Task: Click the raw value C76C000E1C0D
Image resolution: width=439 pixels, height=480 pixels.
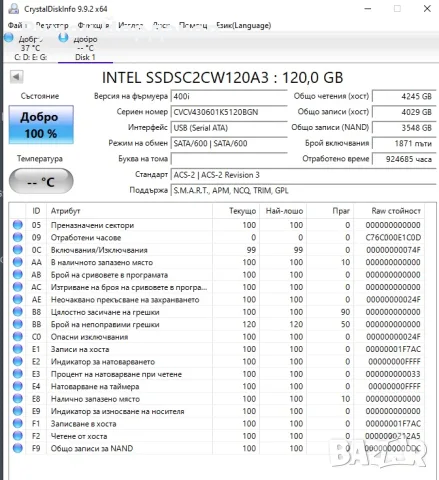Action: 393,237
